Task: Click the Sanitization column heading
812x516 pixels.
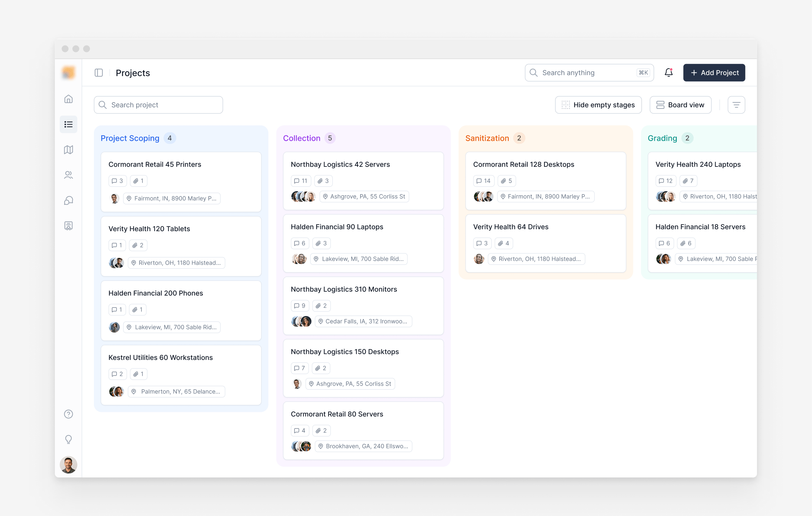Action: click(x=487, y=138)
